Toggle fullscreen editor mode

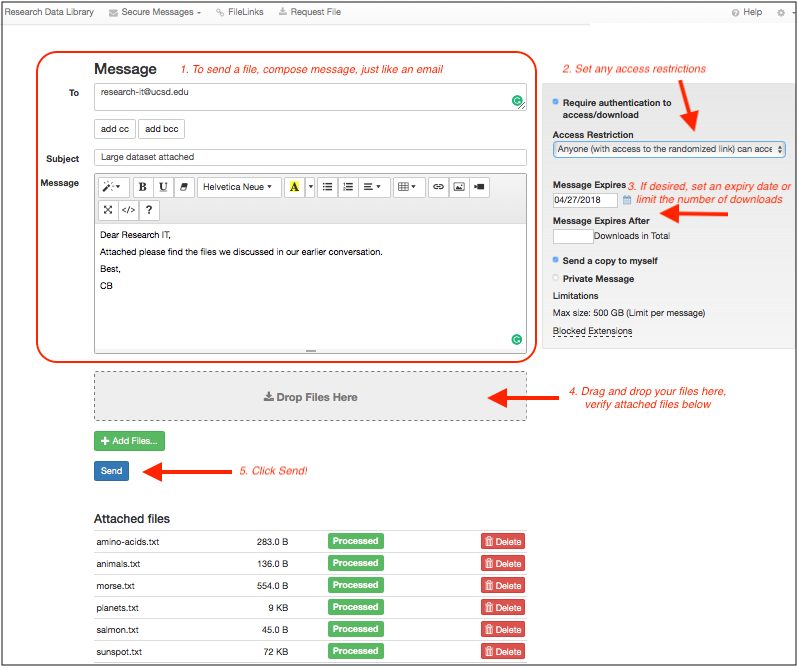108,210
